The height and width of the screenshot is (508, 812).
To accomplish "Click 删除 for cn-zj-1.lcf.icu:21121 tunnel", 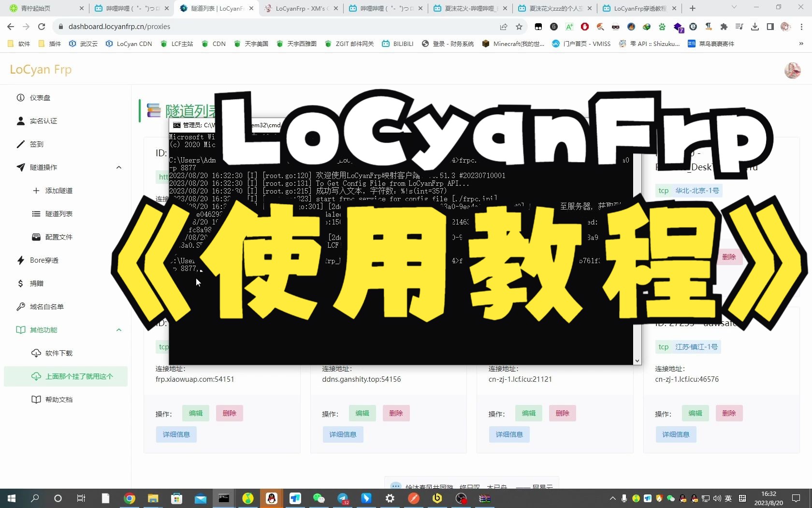I will click(x=563, y=413).
